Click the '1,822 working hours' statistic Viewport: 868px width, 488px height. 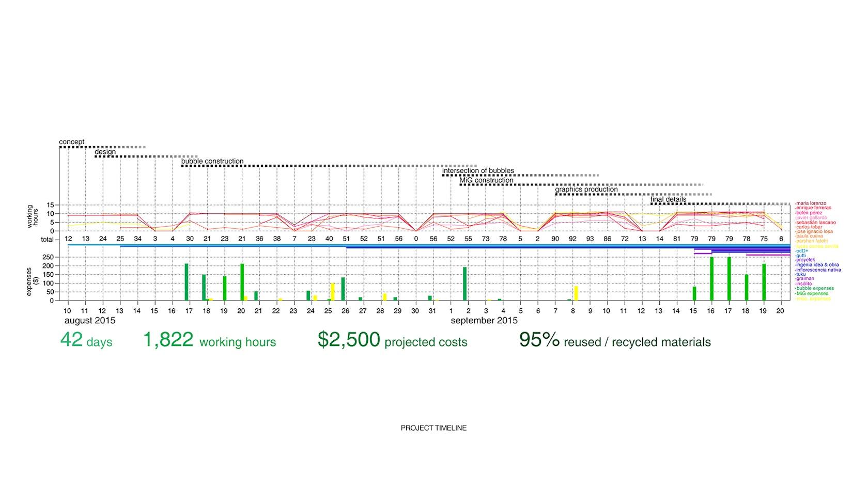pos(209,340)
